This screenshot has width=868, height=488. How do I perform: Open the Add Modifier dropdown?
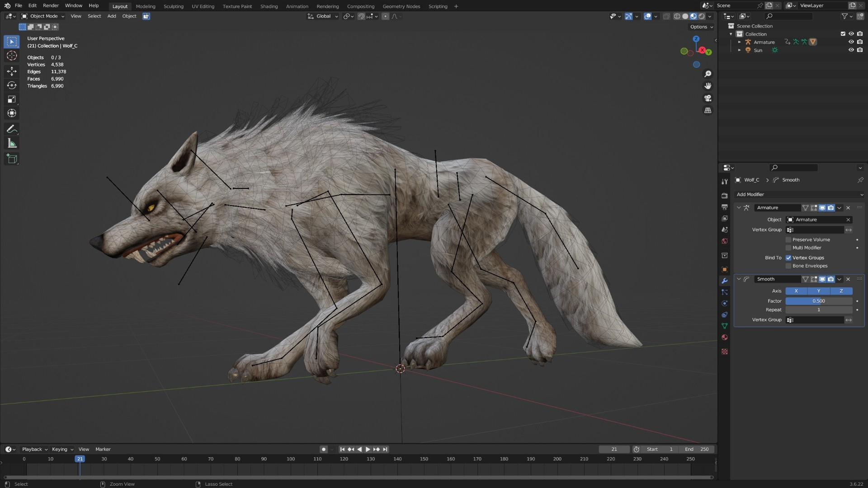click(x=799, y=194)
